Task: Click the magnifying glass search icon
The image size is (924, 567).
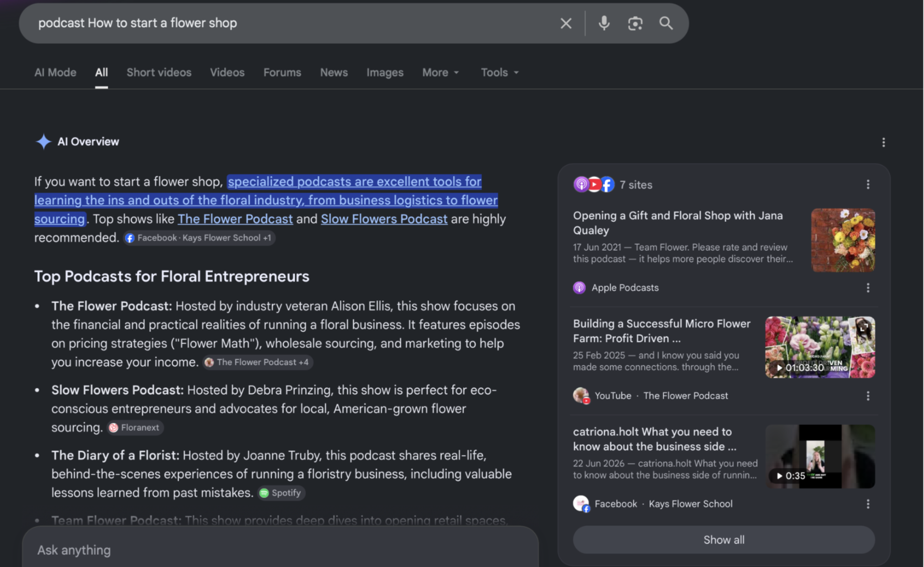Action: click(666, 23)
